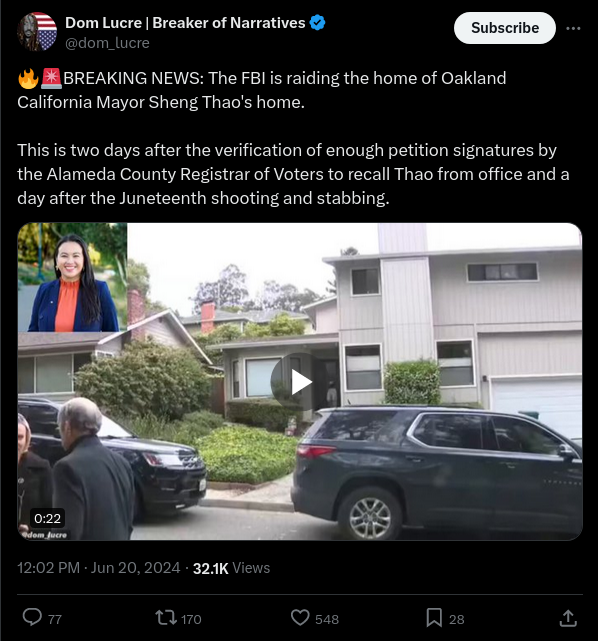Screen dimensions: 598x641
Task: Click the repost arrows icon
Action: click(166, 618)
